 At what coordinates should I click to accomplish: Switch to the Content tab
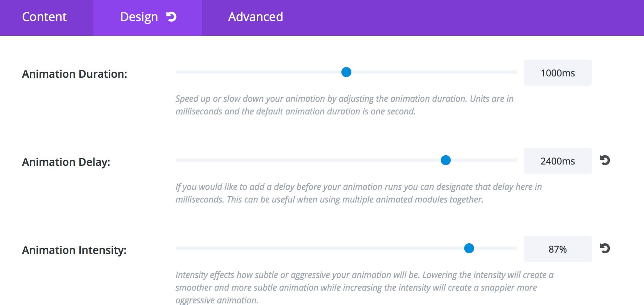pyautogui.click(x=44, y=17)
